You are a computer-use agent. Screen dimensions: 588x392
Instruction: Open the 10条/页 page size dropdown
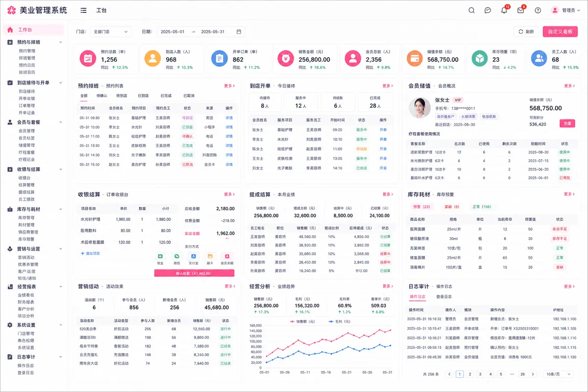559,374
